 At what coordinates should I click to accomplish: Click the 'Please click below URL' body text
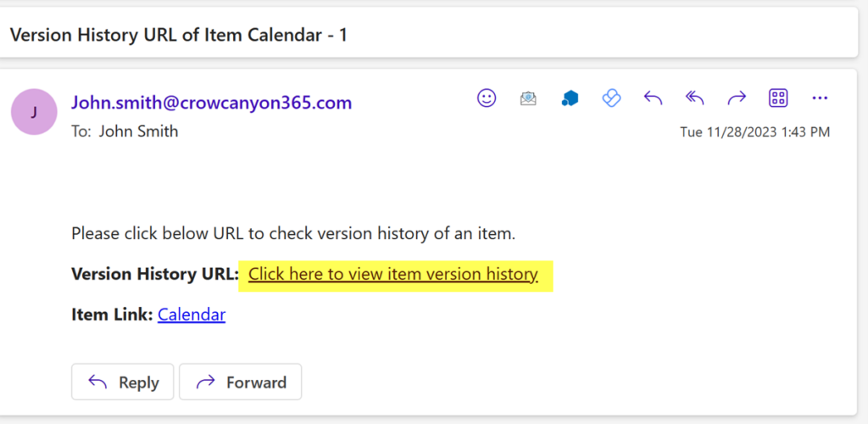pos(293,233)
